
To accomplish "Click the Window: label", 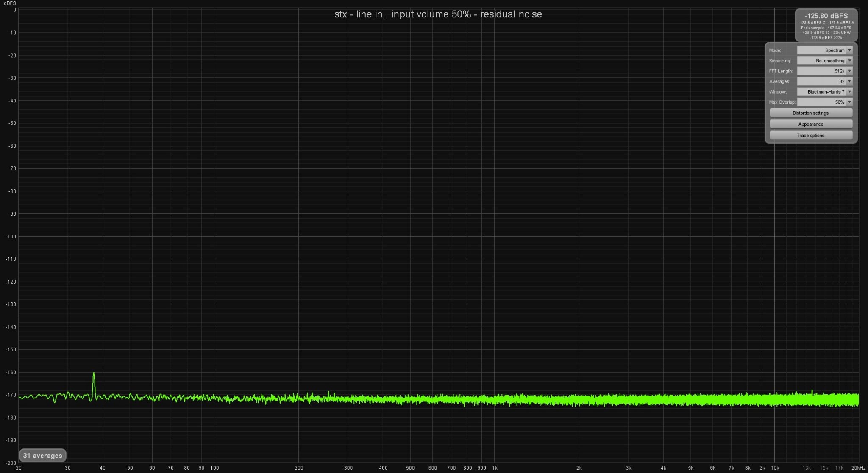I will [x=777, y=92].
